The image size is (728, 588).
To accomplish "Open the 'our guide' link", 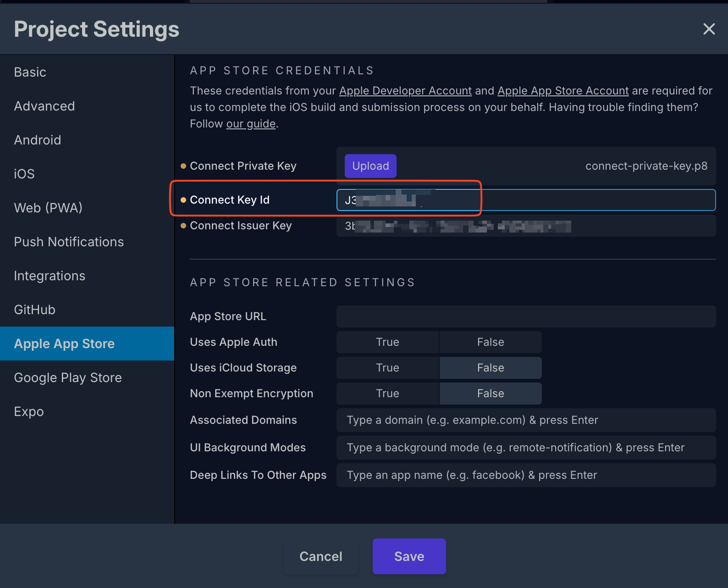I will (x=251, y=124).
